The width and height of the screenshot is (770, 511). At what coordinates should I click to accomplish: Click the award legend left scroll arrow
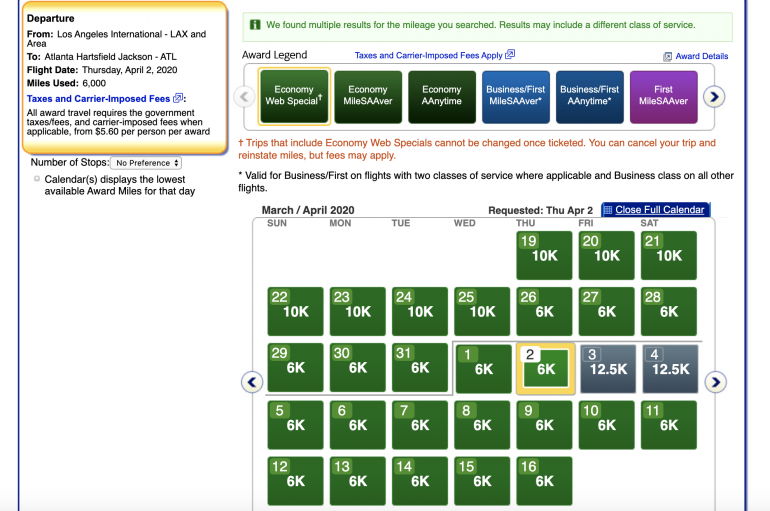[x=245, y=97]
